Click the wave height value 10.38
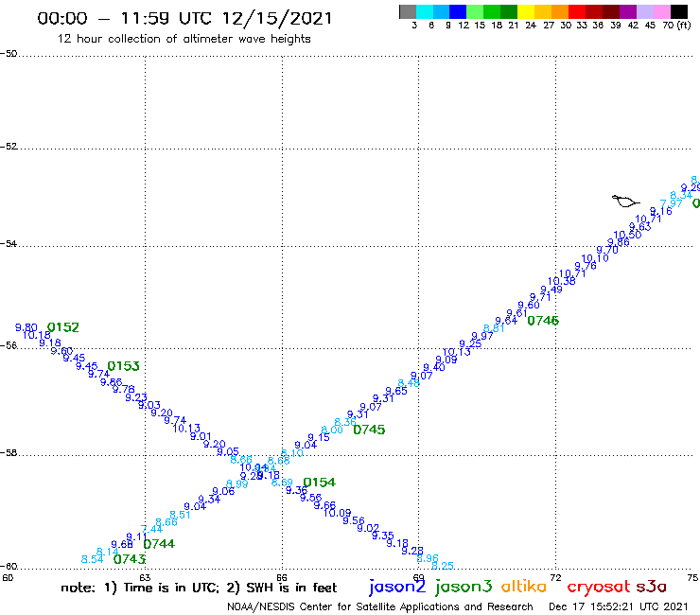 click(x=562, y=281)
